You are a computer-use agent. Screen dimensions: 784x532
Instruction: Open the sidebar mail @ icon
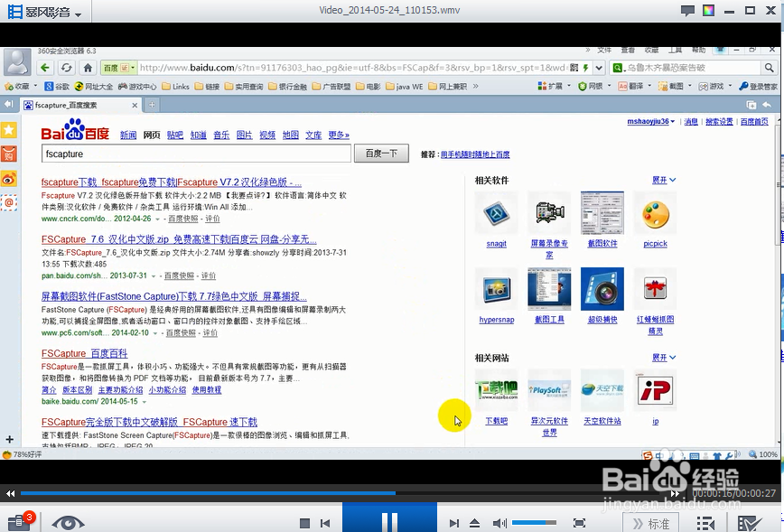click(9, 202)
